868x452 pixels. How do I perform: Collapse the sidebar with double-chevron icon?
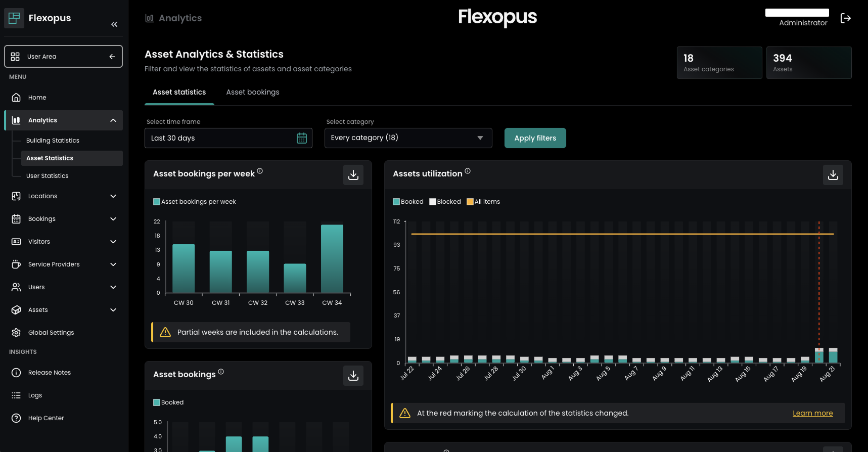[x=114, y=24]
